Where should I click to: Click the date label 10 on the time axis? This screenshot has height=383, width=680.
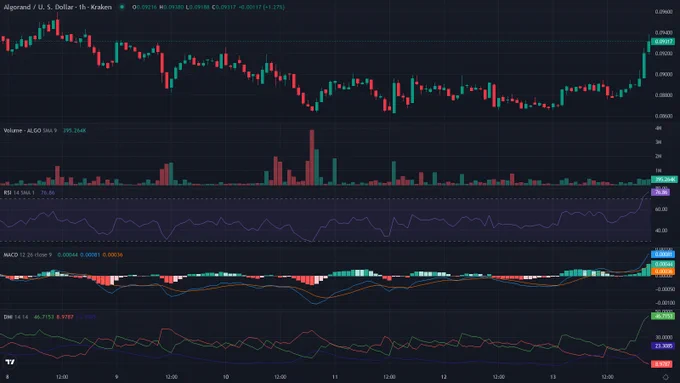(226, 377)
